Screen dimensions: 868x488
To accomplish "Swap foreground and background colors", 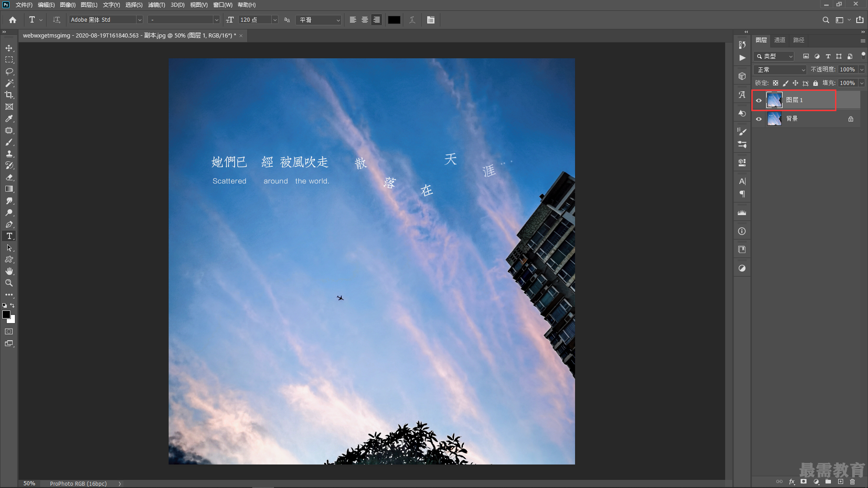I will click(x=12, y=306).
